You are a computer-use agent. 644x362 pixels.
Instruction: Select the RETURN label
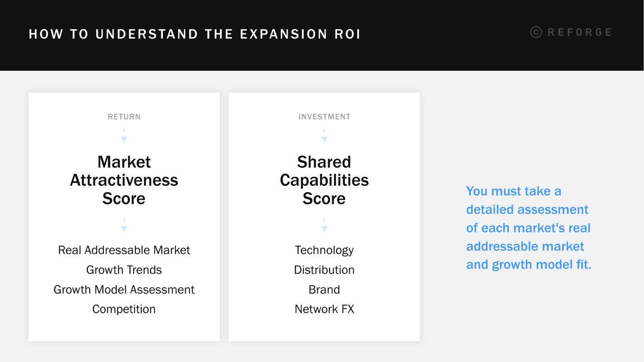coord(124,117)
